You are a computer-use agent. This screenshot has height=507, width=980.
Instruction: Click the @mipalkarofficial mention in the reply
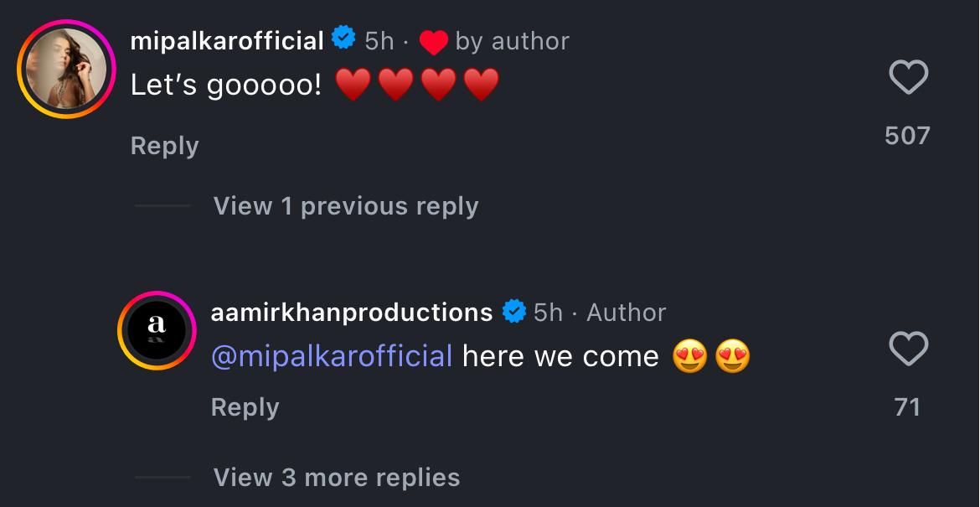coord(332,356)
